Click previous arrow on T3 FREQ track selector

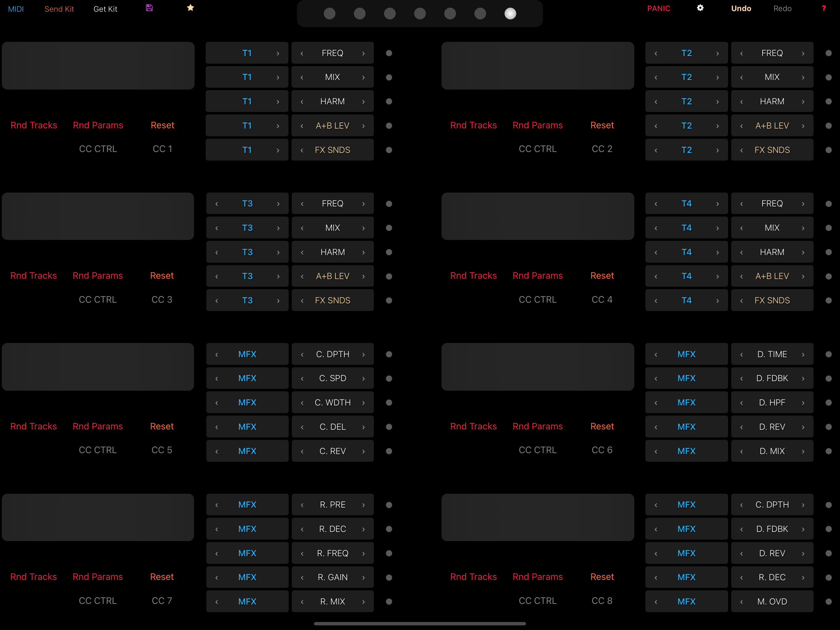[x=217, y=204]
